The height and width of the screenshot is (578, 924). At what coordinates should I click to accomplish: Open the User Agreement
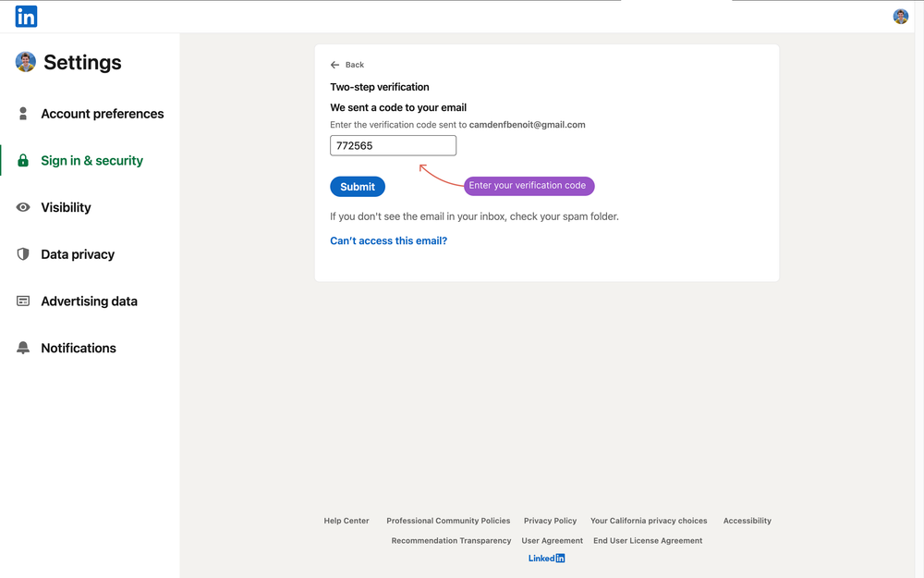[552, 540]
